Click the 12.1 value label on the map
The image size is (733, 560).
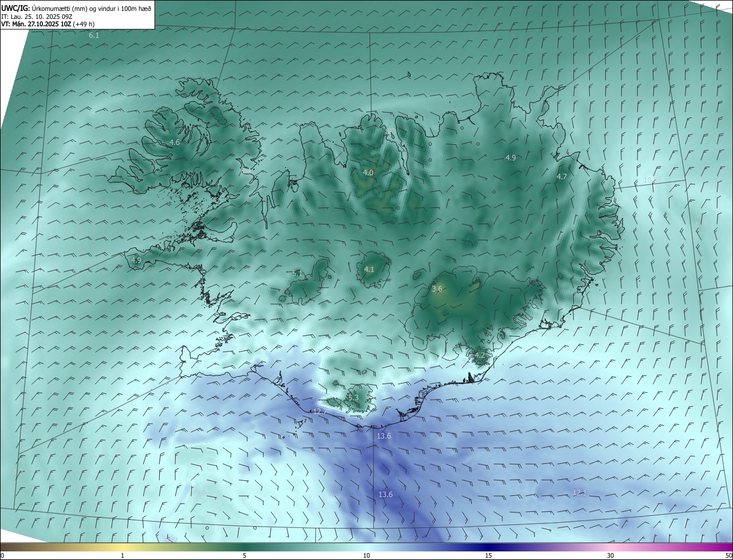point(580,492)
